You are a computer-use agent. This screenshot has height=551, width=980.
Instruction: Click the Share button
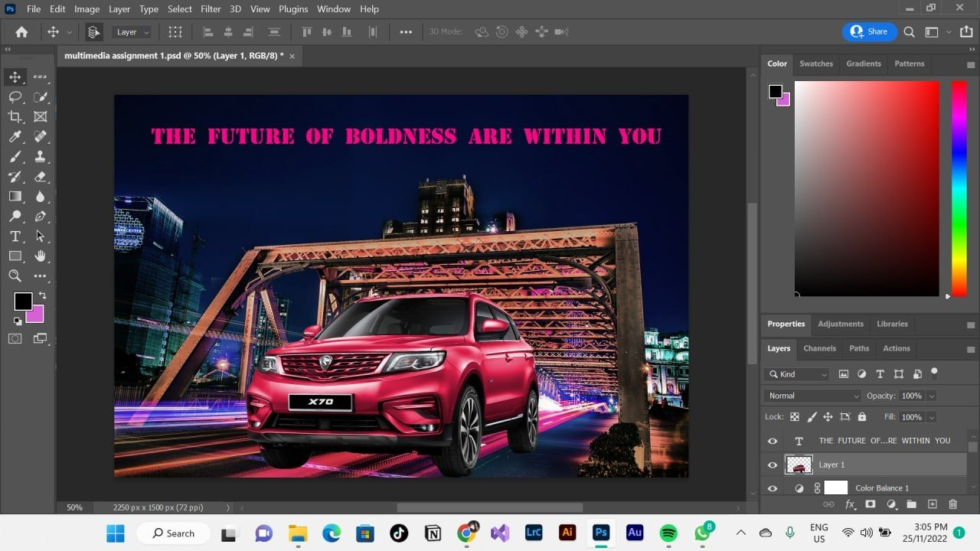coord(869,31)
